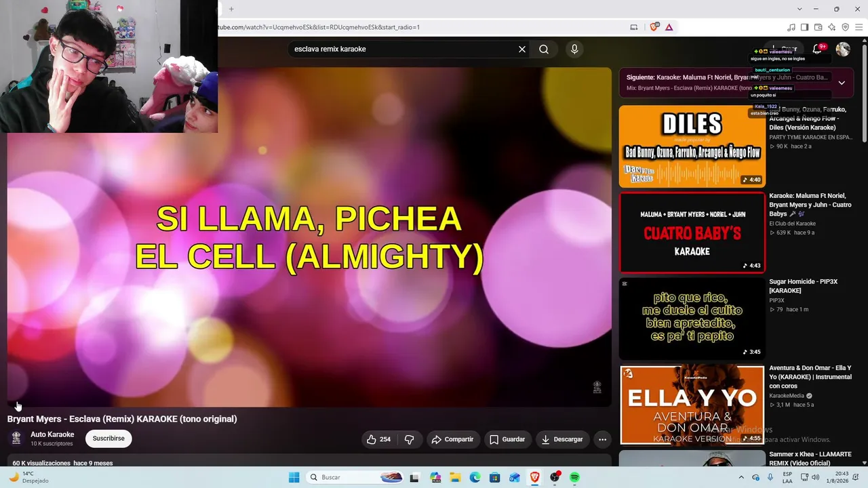Go to the Auto Karaoke channel name
The height and width of the screenshot is (488, 868).
[52, 434]
